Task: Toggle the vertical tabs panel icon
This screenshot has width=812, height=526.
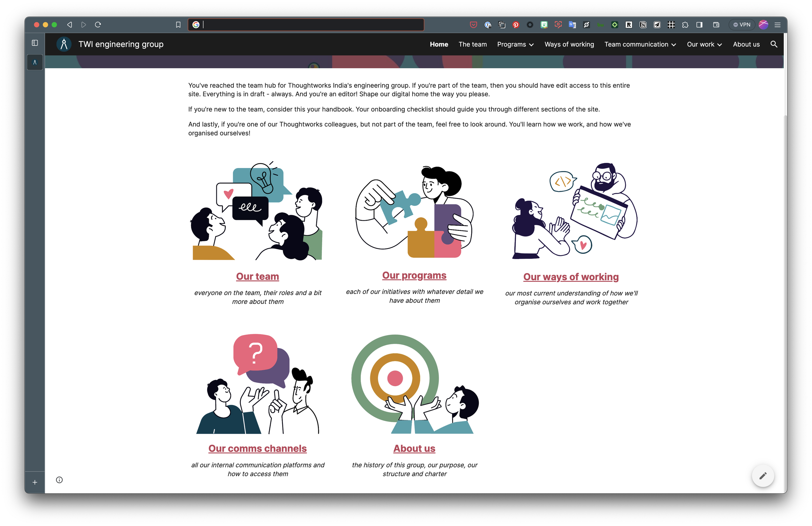Action: [35, 43]
